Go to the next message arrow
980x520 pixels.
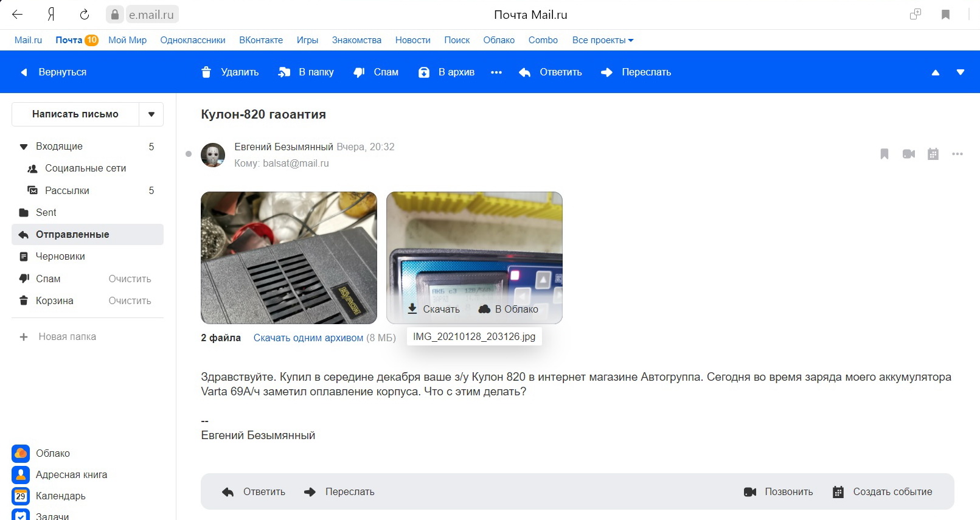click(960, 72)
